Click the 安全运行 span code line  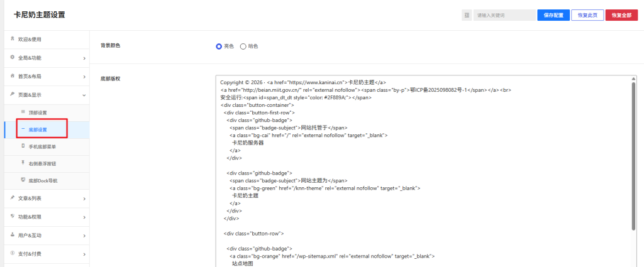click(x=296, y=97)
